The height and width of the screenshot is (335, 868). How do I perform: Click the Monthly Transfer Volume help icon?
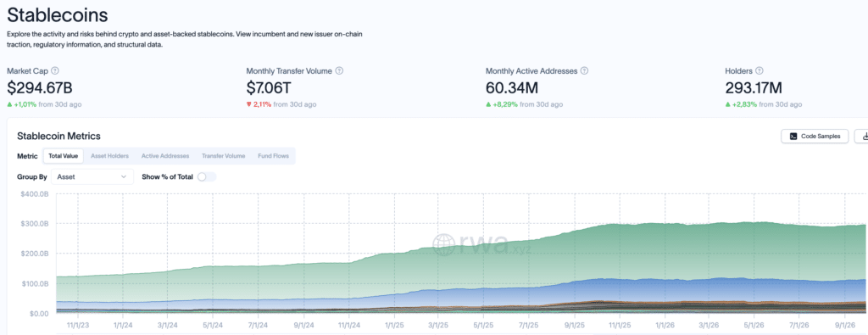pos(339,71)
